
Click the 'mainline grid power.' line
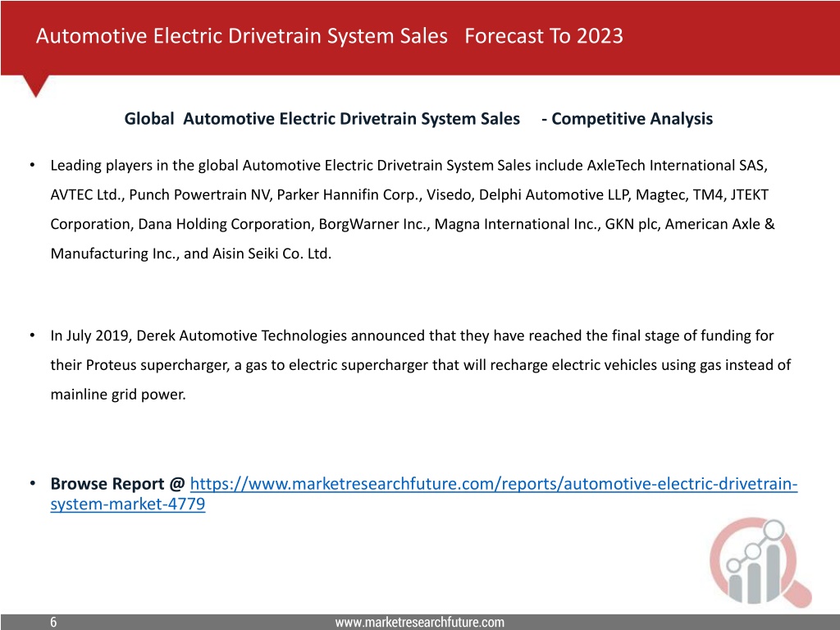[x=118, y=395]
